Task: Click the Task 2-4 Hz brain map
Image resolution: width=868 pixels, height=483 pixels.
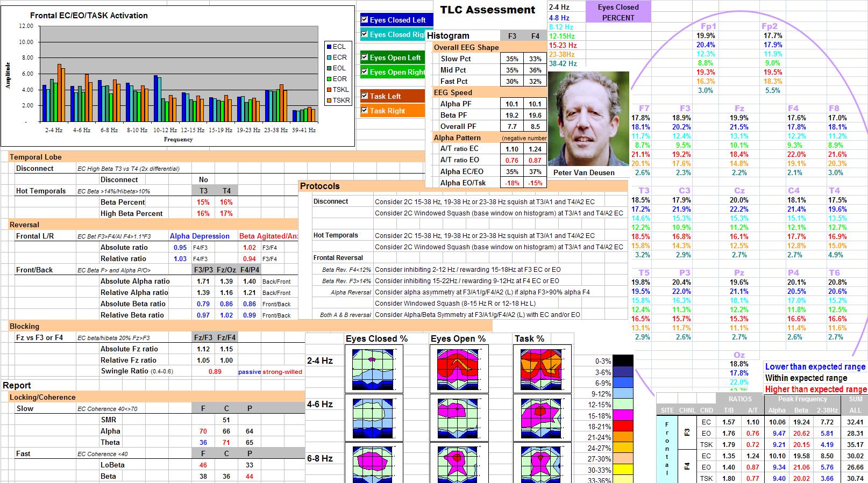Action: pos(542,370)
